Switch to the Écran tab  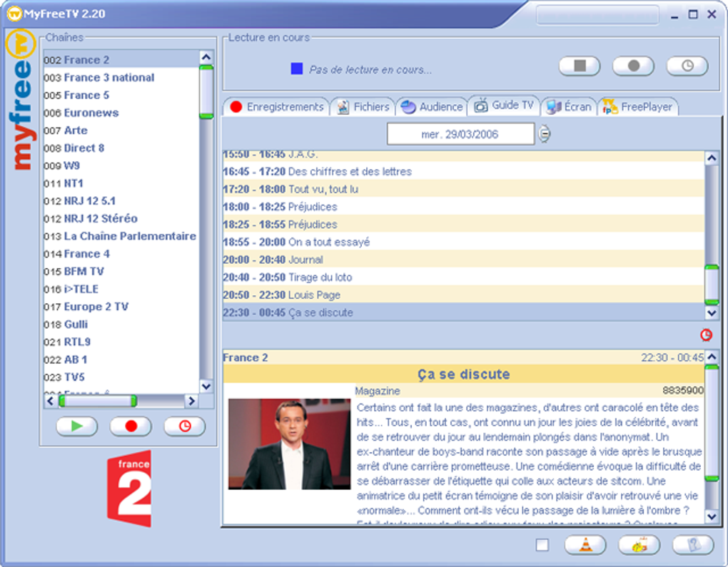point(570,107)
